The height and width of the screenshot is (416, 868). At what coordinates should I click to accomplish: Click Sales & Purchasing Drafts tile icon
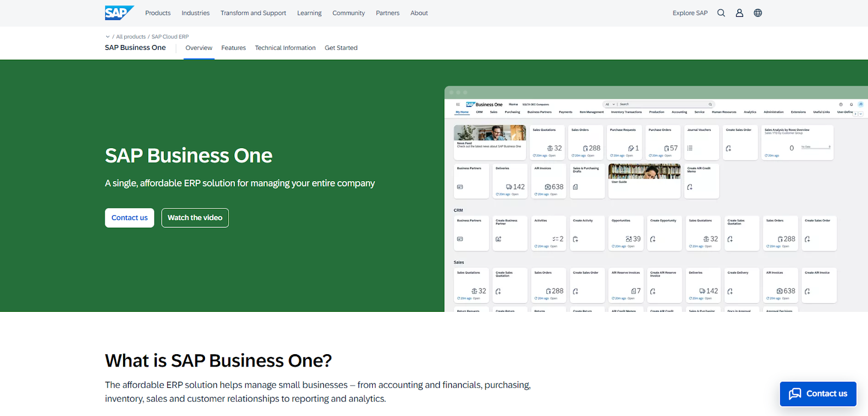576,187
